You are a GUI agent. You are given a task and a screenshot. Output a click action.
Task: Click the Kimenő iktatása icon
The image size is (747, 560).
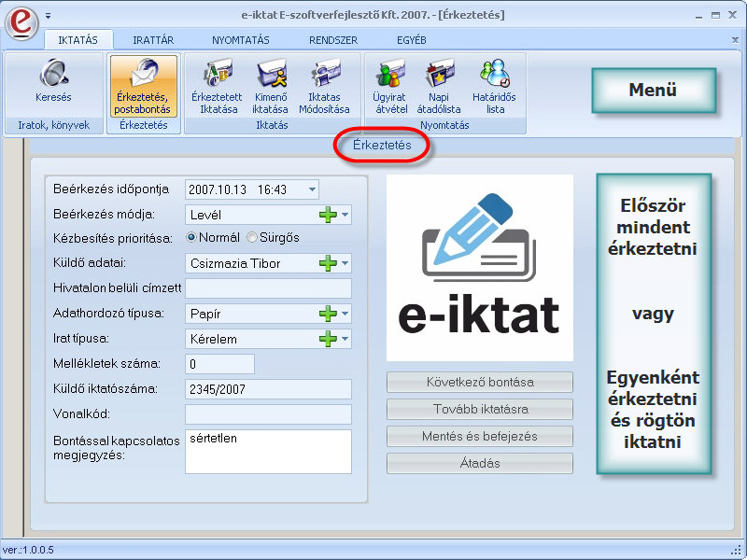coord(270,87)
